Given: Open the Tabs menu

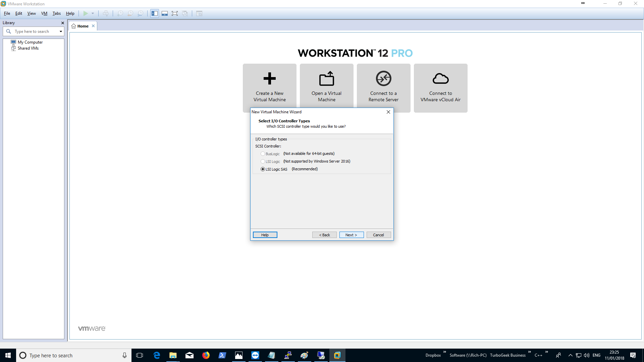Looking at the screenshot, I should pos(57,13).
